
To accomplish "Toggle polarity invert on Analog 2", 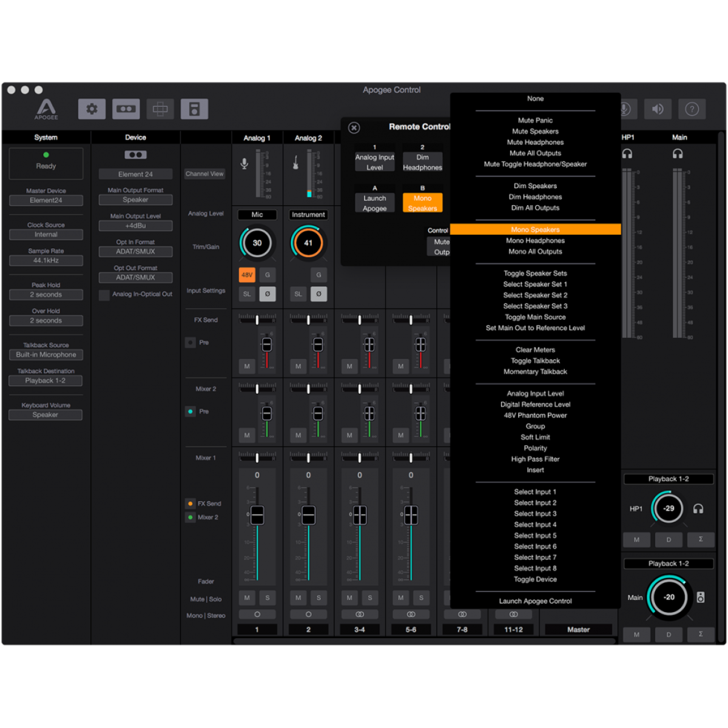I will click(318, 294).
